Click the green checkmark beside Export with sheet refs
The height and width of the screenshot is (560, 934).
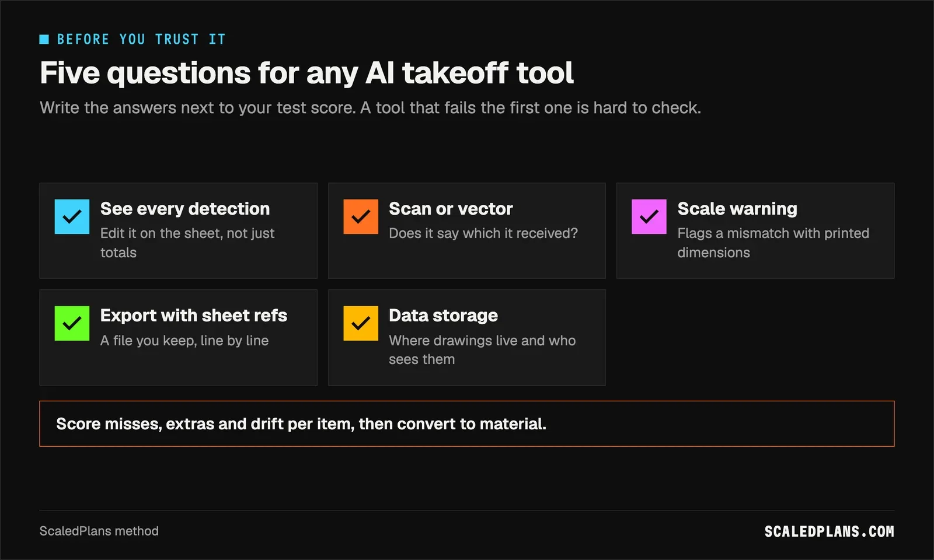click(x=72, y=323)
